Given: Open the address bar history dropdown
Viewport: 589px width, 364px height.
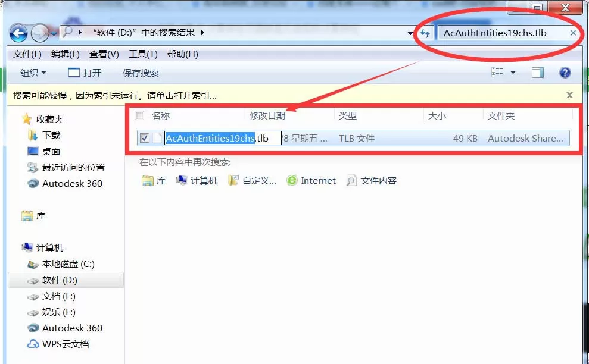Looking at the screenshot, I should click(x=410, y=33).
